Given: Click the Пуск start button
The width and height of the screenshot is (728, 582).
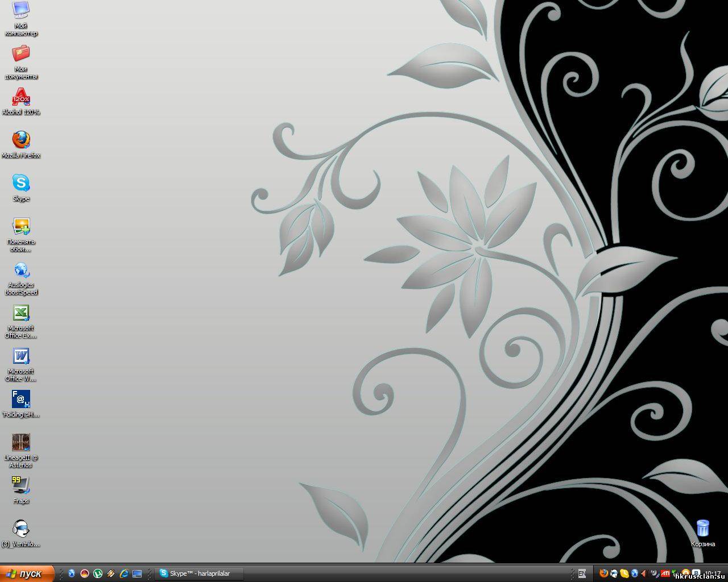Looking at the screenshot, I should click(x=27, y=573).
